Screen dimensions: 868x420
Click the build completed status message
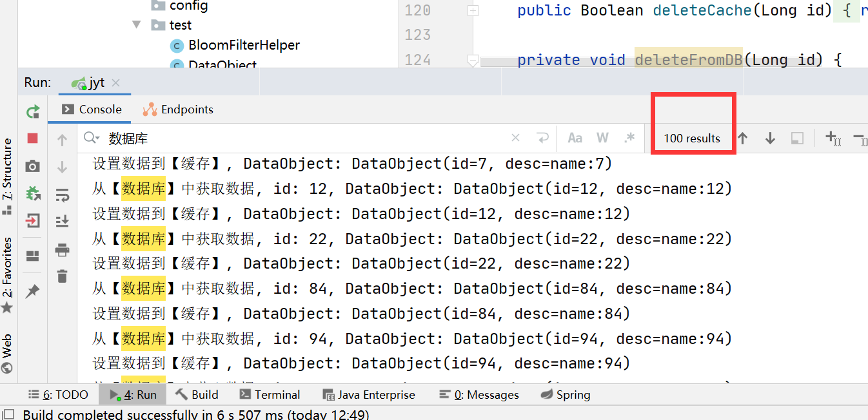[195, 414]
